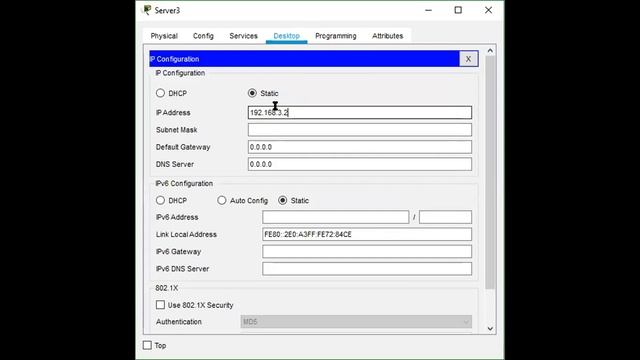This screenshot has height=360, width=640.
Task: Click the IPv6 Address input field
Action: point(336,217)
